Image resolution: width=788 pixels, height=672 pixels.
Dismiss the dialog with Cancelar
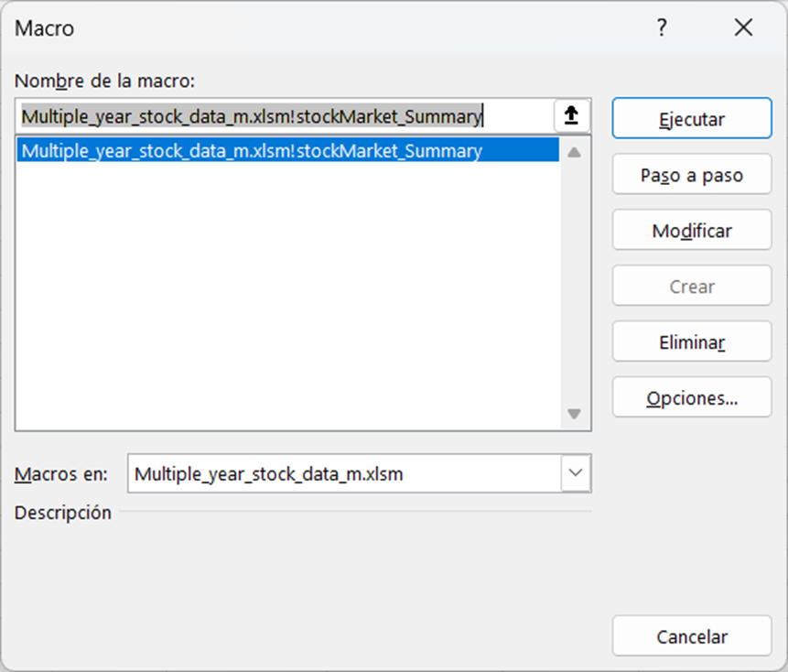coord(691,635)
